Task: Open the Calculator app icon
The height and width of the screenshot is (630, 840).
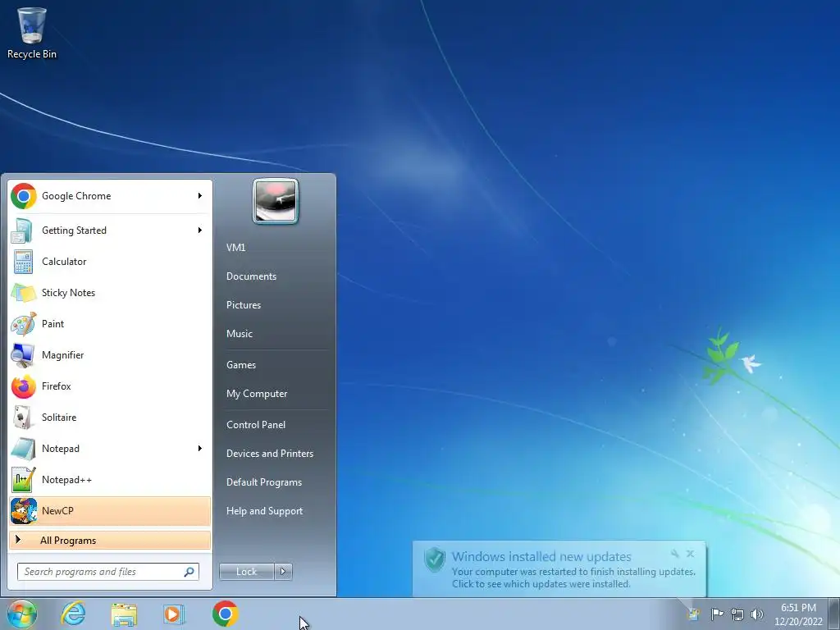Action: 22,262
